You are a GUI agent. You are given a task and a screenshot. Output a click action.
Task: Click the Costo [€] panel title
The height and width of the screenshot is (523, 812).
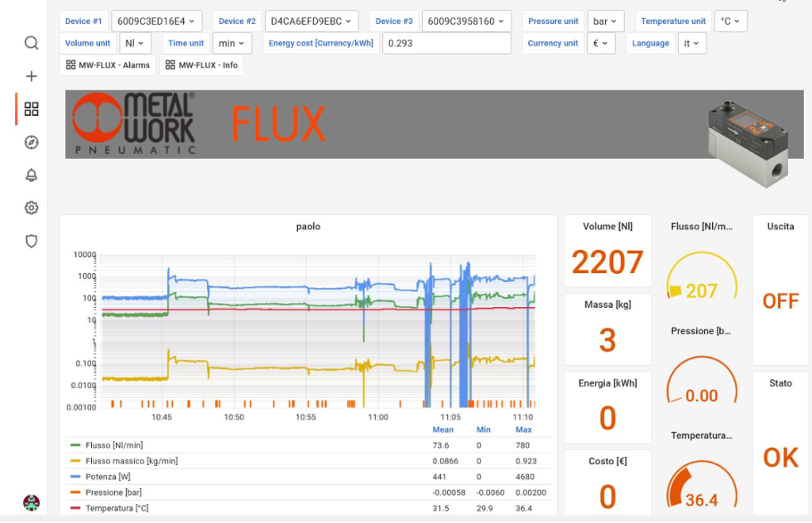(x=607, y=461)
